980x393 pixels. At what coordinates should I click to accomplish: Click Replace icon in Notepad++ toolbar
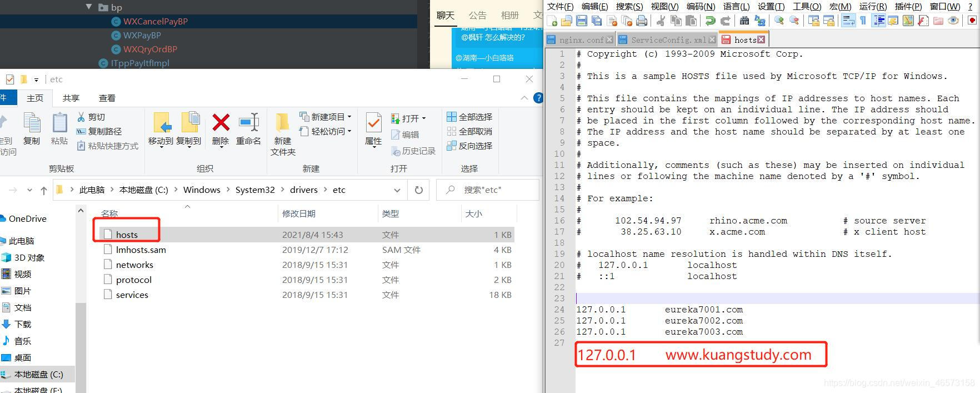(x=759, y=21)
